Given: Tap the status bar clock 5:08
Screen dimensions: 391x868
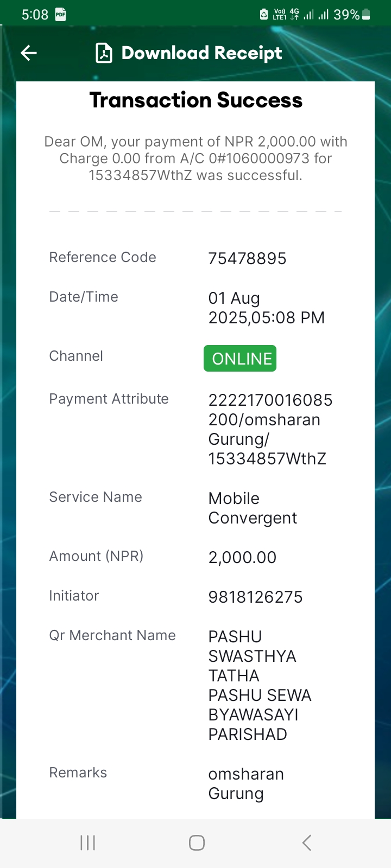Looking at the screenshot, I should pyautogui.click(x=35, y=15).
